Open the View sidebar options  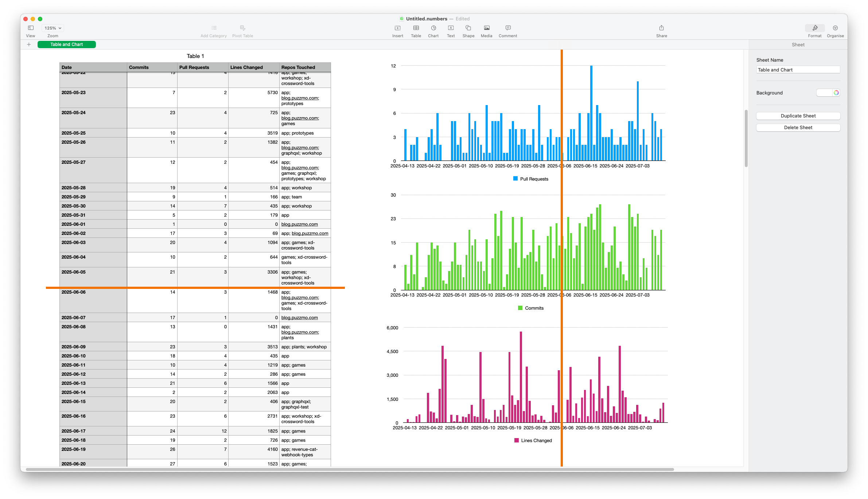click(31, 28)
